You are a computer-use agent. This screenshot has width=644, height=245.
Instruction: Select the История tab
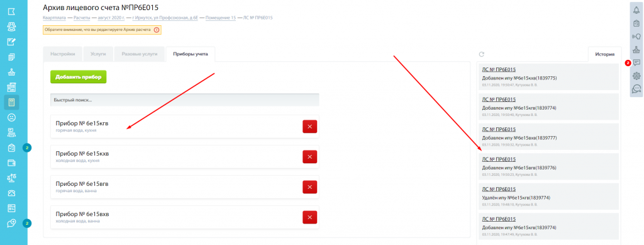click(604, 54)
